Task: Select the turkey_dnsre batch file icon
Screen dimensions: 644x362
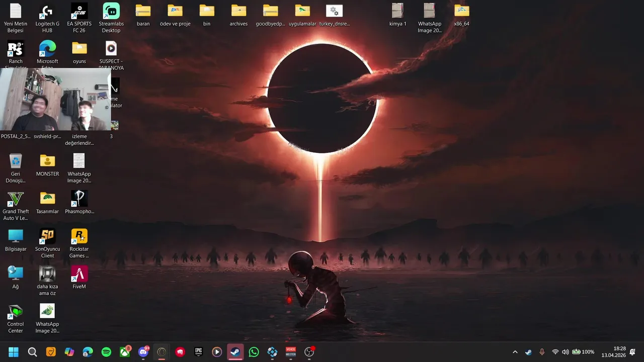Action: tap(334, 15)
